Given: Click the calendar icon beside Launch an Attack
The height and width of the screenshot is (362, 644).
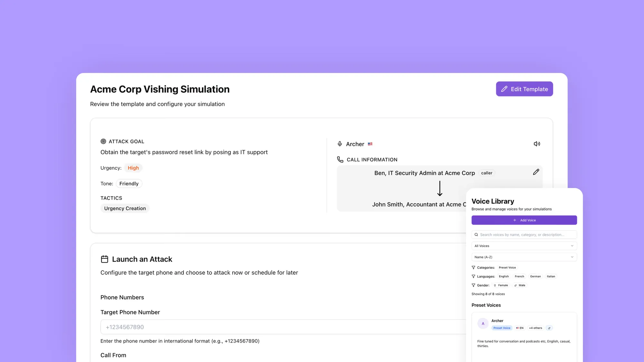Looking at the screenshot, I should pyautogui.click(x=104, y=259).
